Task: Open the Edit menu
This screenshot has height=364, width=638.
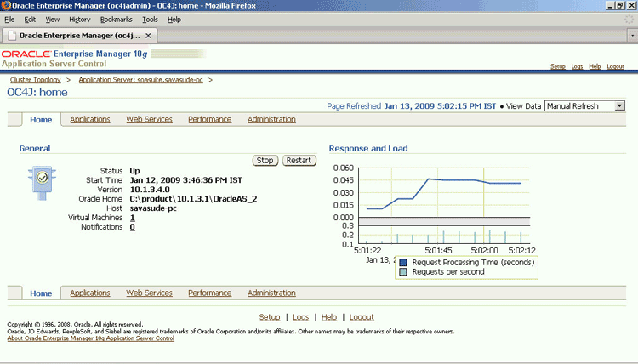Action: [30, 20]
